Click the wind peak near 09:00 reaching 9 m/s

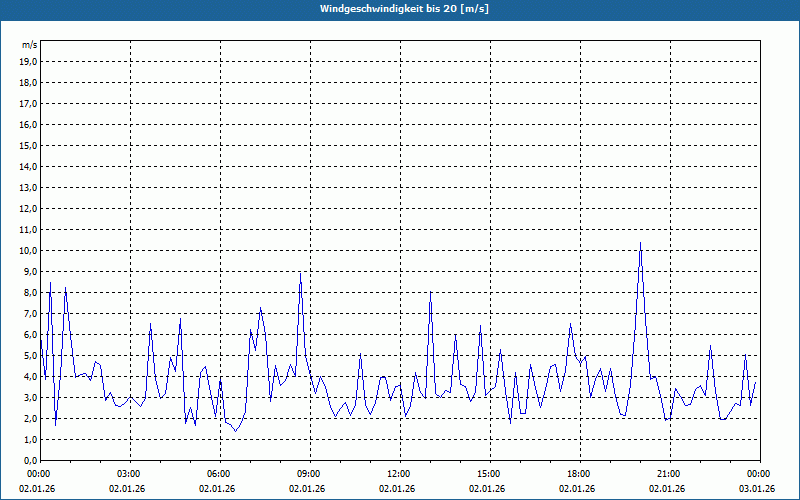pos(300,274)
